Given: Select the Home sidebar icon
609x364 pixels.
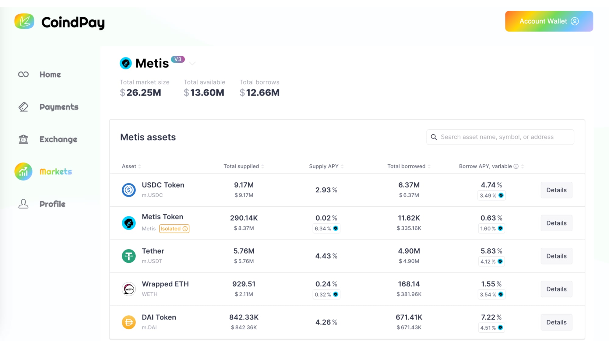Looking at the screenshot, I should 23,74.
